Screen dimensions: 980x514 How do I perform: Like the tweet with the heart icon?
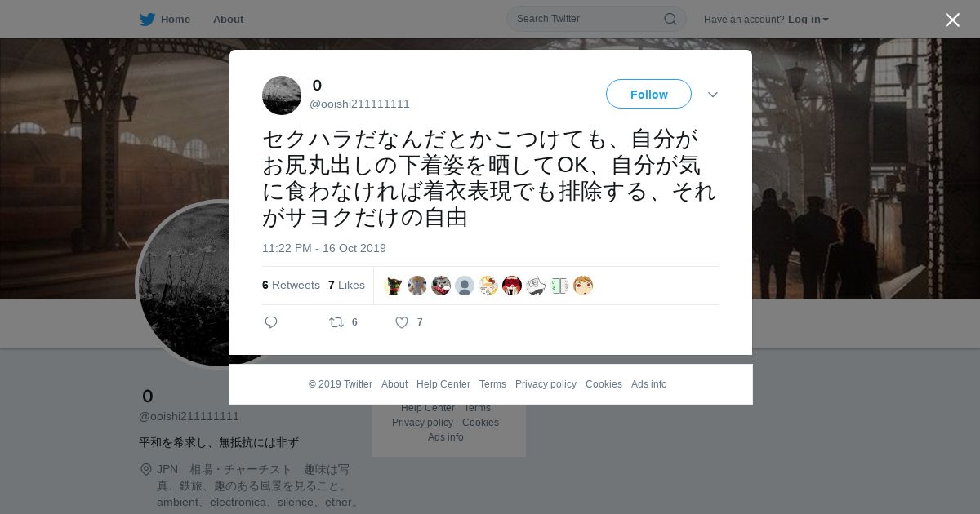(x=402, y=322)
